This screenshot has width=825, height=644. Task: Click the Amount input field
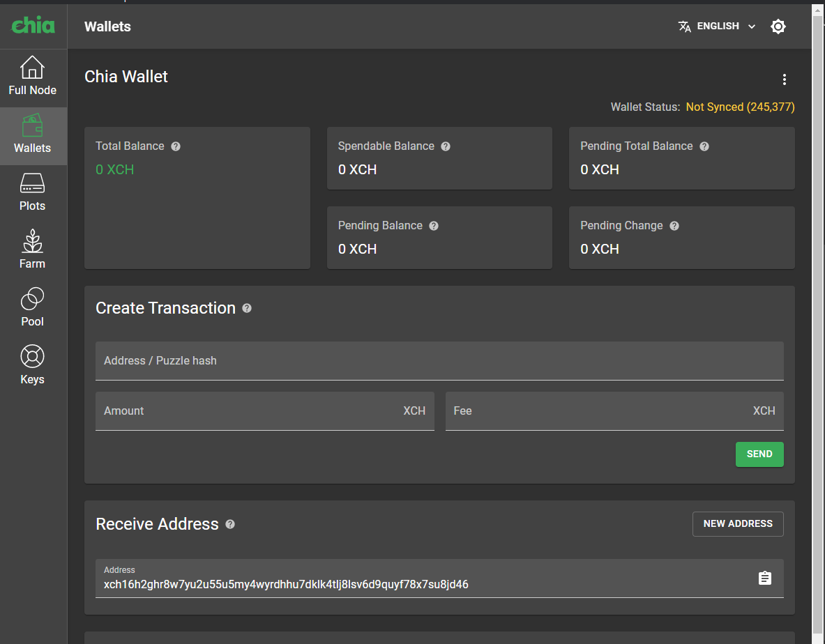[x=264, y=411]
